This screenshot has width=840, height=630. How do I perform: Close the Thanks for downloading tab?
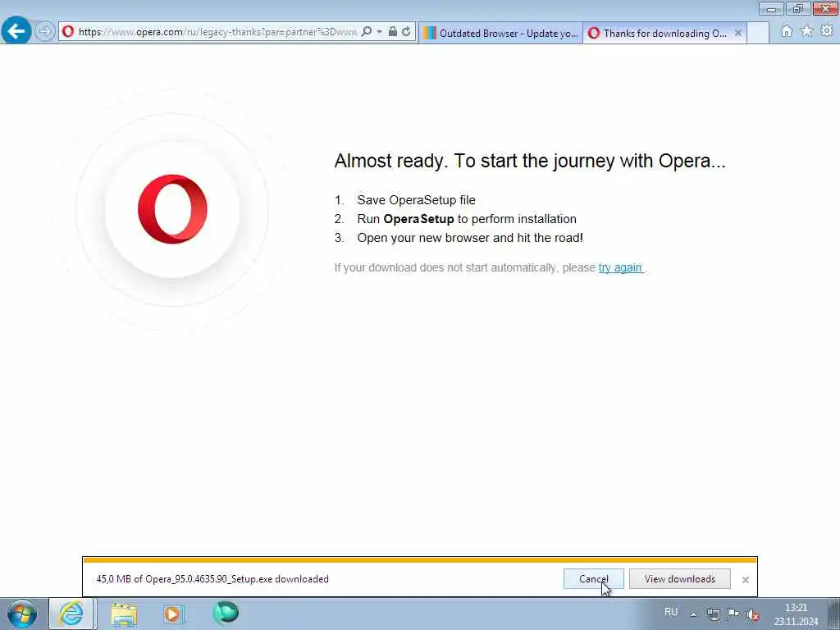pyautogui.click(x=738, y=33)
